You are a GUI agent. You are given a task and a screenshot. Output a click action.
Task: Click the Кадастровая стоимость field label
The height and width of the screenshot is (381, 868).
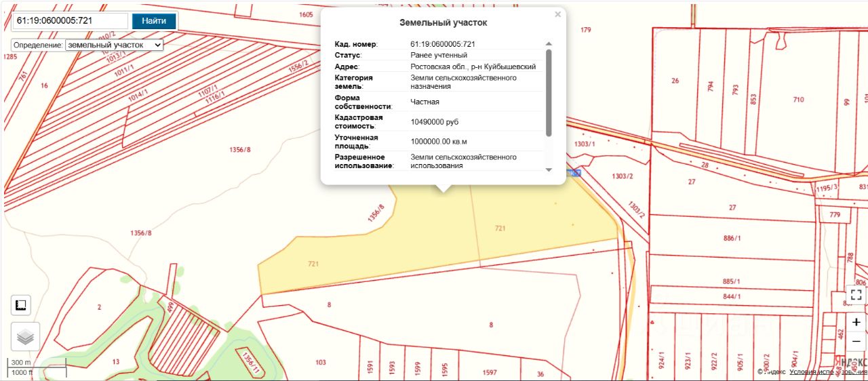pyautogui.click(x=359, y=121)
